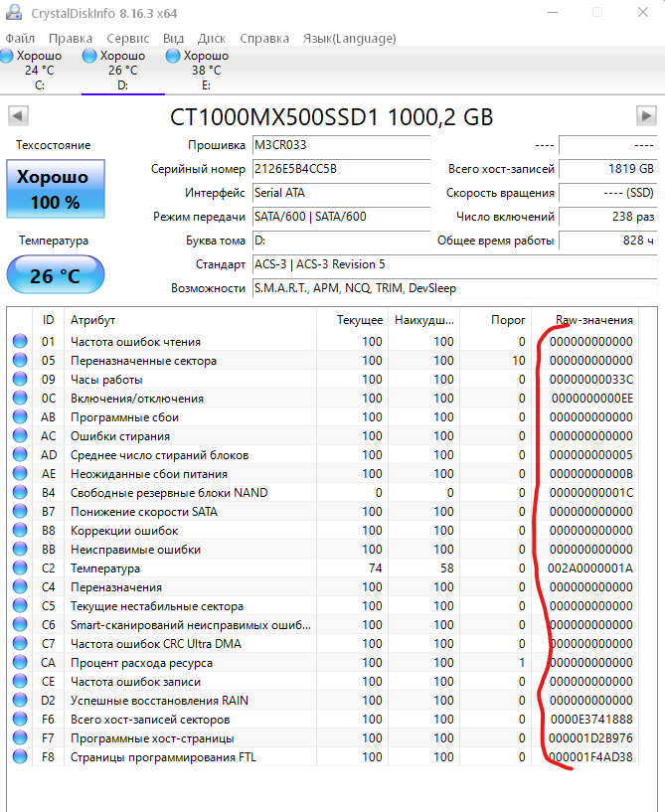The height and width of the screenshot is (812, 665).
Task: Click the Буква тома field D:
Action: tap(341, 241)
